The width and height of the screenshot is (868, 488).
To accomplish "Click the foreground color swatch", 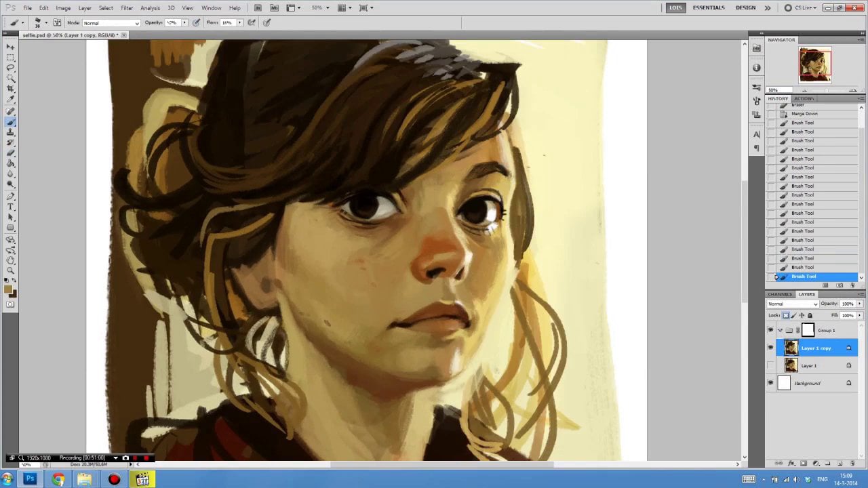I will click(x=9, y=289).
